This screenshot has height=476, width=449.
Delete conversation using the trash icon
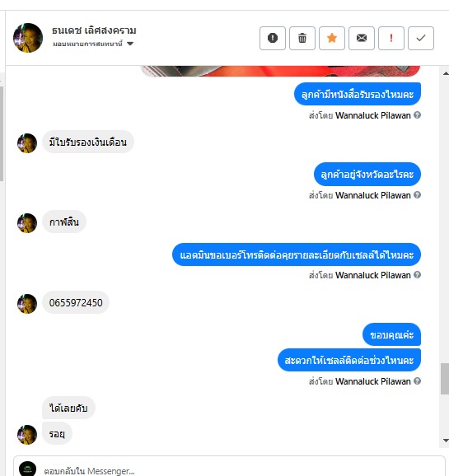tap(302, 38)
